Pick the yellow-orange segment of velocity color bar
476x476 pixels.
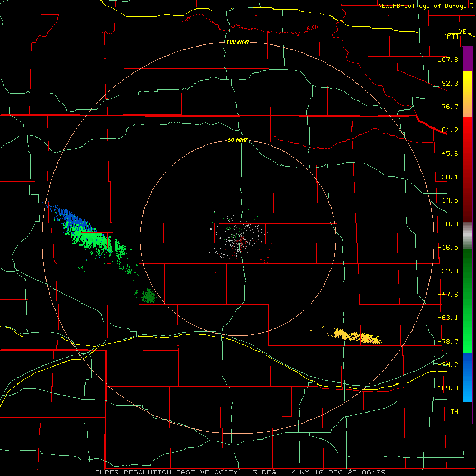[467, 94]
